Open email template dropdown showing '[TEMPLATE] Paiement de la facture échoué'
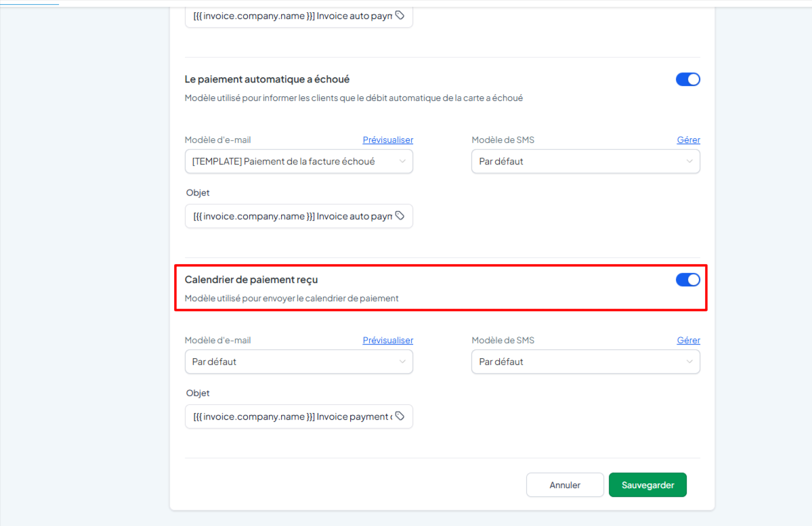The image size is (812, 526). (x=299, y=162)
